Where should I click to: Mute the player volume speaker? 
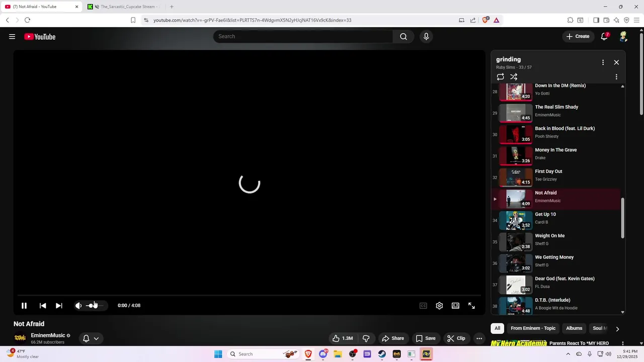pos(78,305)
